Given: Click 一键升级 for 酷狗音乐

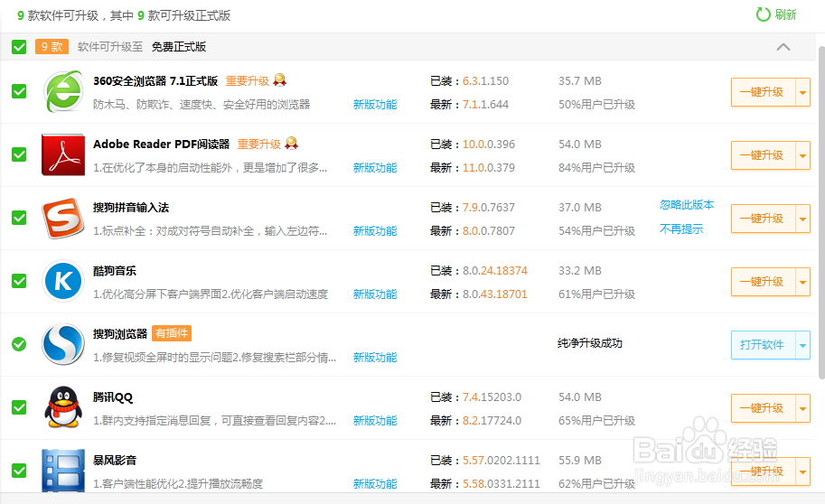Looking at the screenshot, I should [763, 282].
